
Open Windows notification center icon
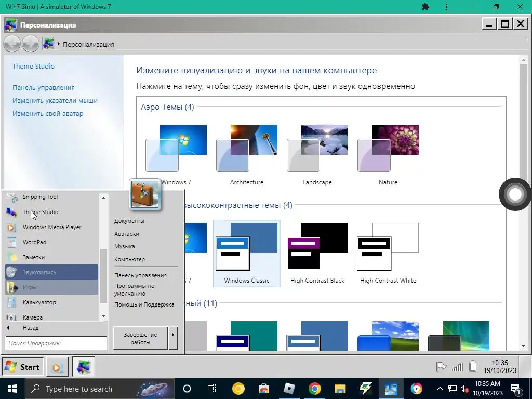coord(515,389)
